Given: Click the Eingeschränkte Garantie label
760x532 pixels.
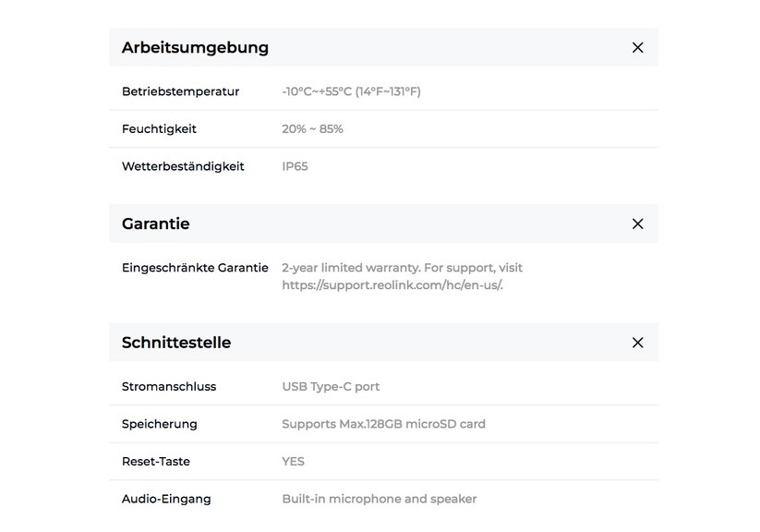Looking at the screenshot, I should pyautogui.click(x=195, y=267).
